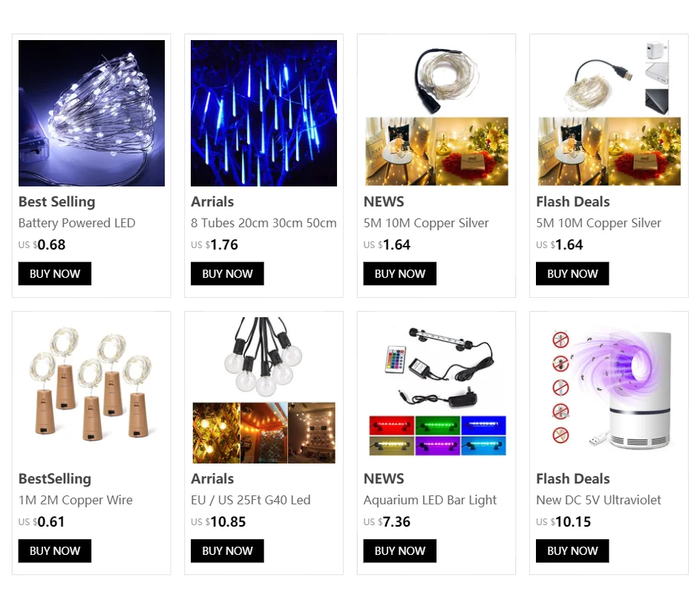Screen dimensions: 700x592
Task: Open the aquarium light bar with remote image
Action: tap(436, 390)
